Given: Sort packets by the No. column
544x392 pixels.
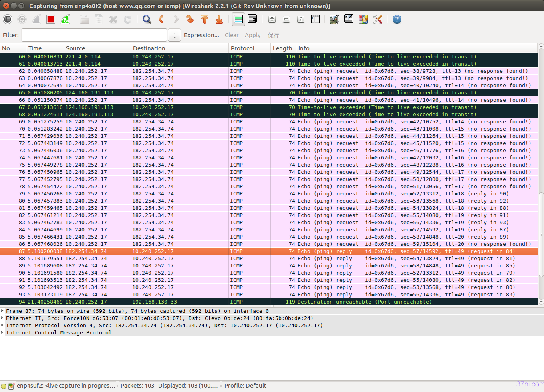Looking at the screenshot, I should click(13, 48).
